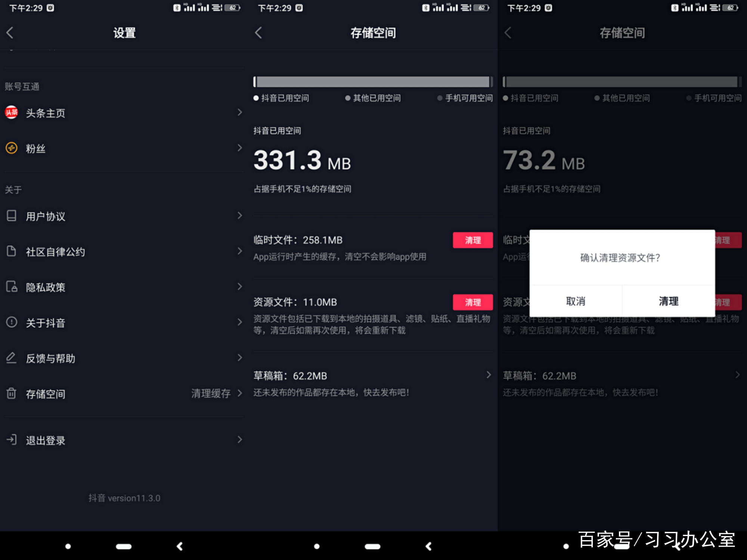Tap back arrow on 设置 screen
747x560 pixels.
pos(10,33)
